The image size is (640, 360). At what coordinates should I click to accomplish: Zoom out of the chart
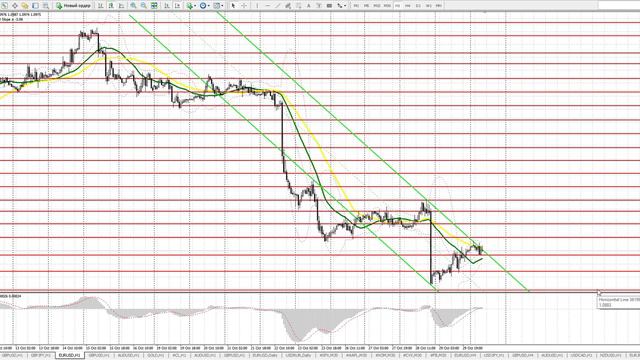(144, 6)
